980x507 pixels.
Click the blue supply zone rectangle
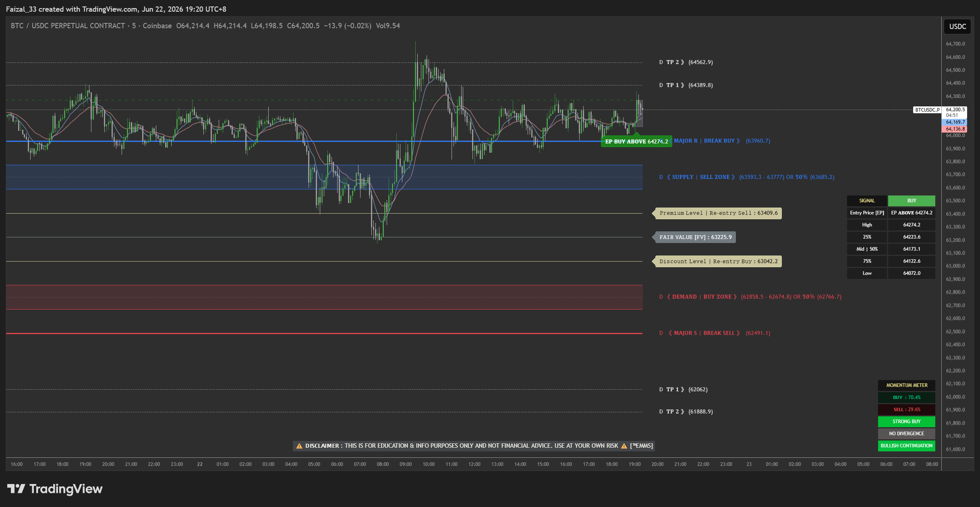[x=324, y=177]
